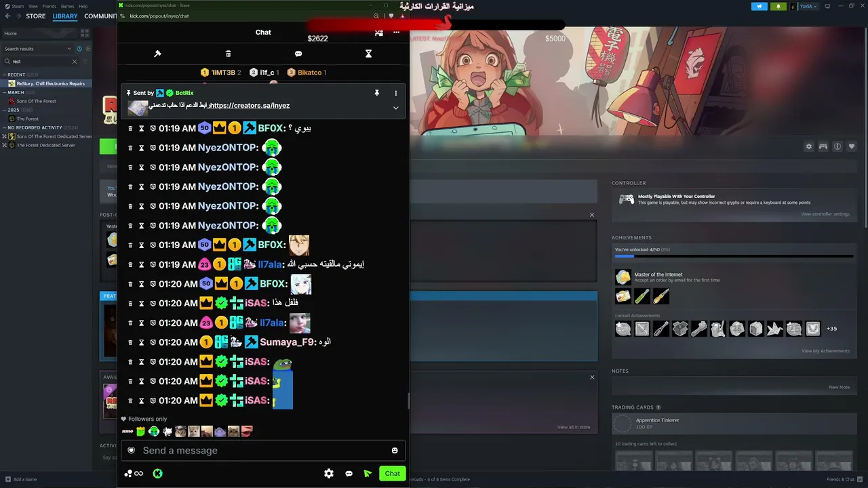Go to the Steam STORE tab

pyautogui.click(x=36, y=16)
